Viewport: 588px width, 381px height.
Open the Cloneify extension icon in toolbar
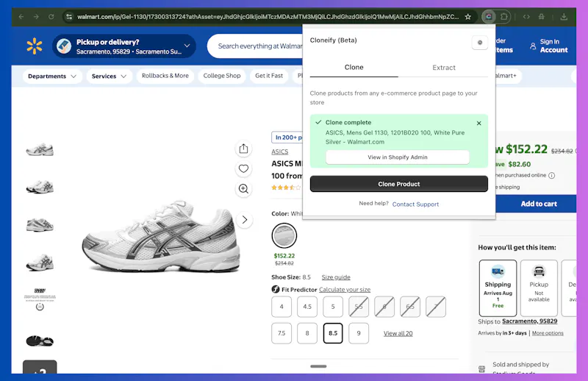[489, 16]
